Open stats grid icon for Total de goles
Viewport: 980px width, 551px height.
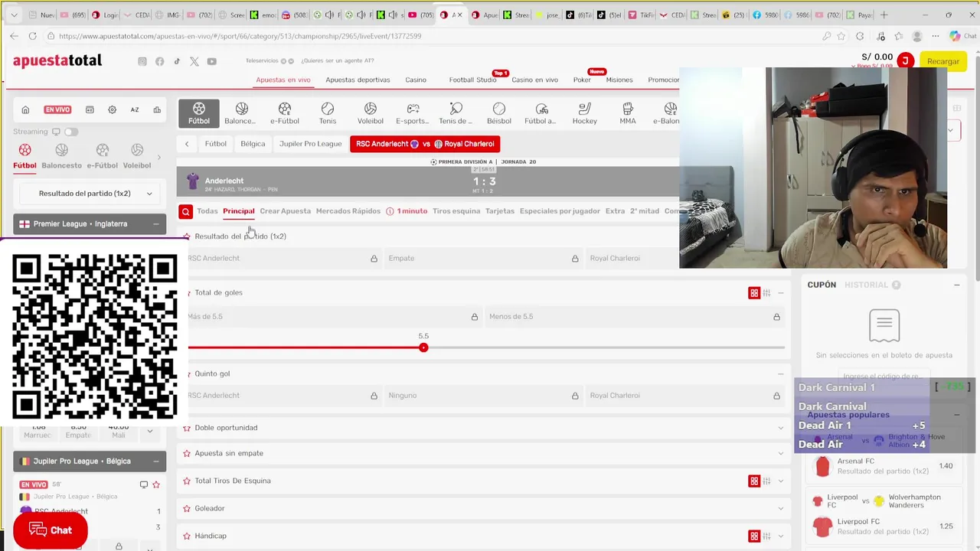[x=754, y=292]
